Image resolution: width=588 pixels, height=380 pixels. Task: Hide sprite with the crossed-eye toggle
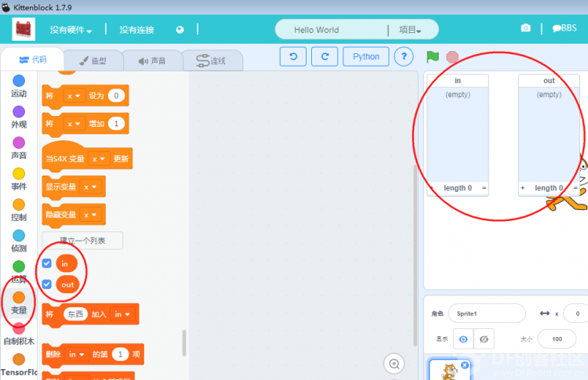(484, 339)
